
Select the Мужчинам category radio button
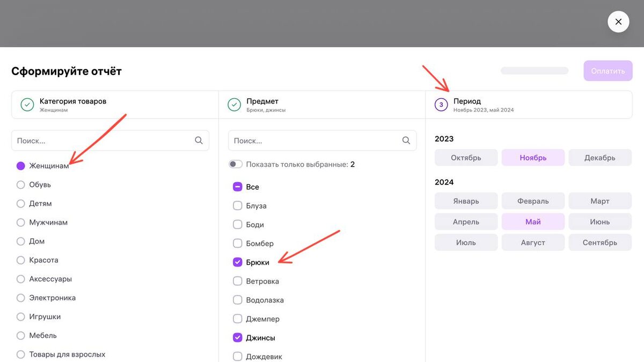tap(21, 223)
